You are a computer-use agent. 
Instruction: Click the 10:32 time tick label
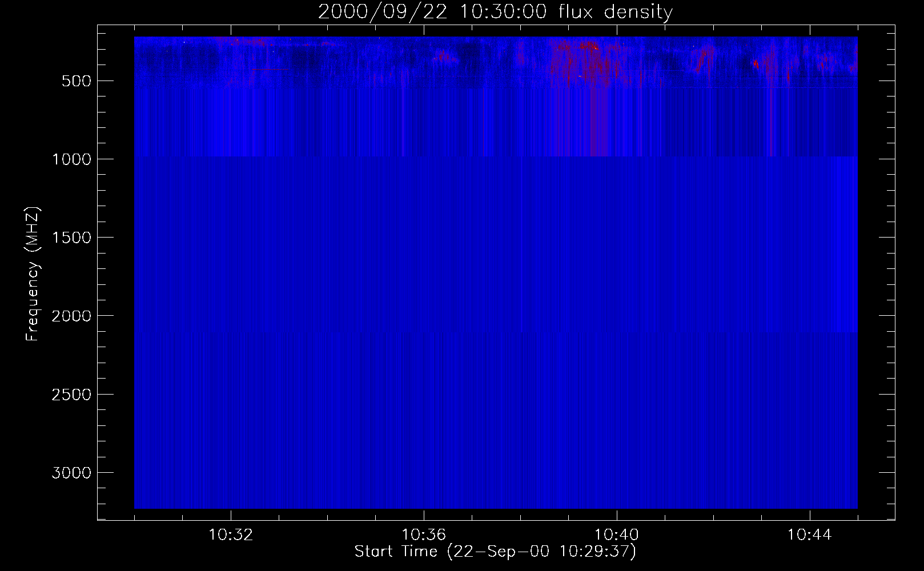231,535
